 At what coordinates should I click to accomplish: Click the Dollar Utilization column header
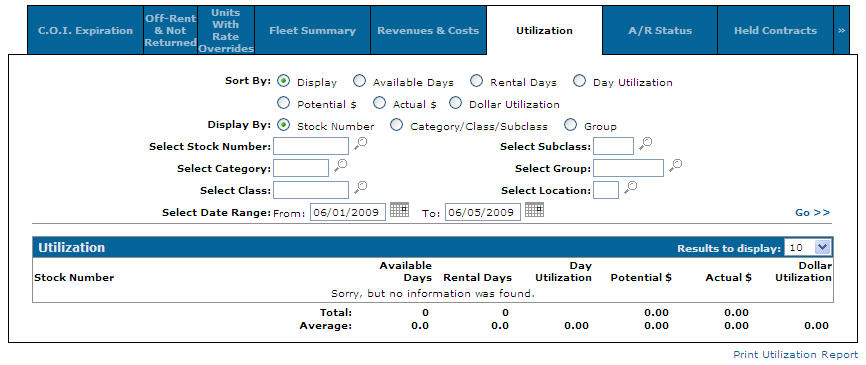[804, 272]
